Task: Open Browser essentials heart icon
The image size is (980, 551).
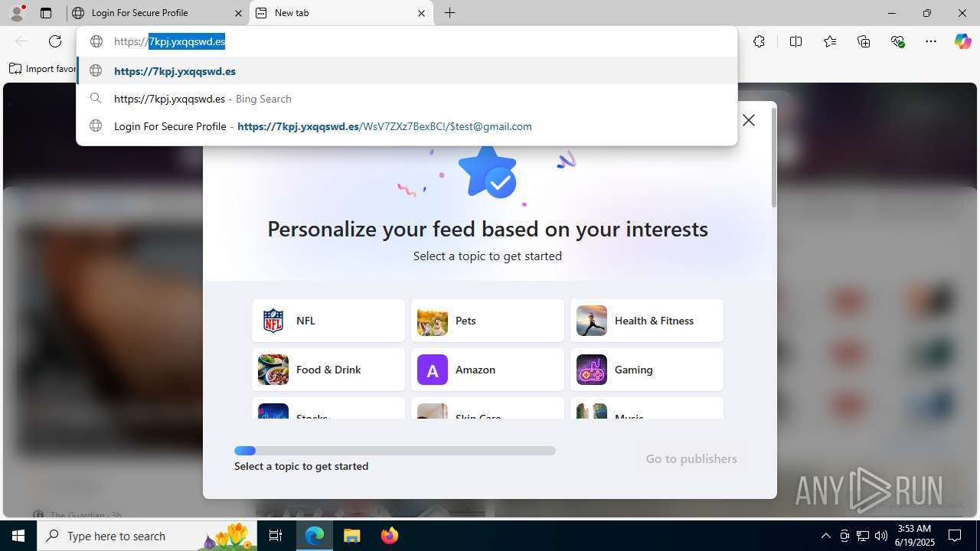Action: pyautogui.click(x=897, y=41)
